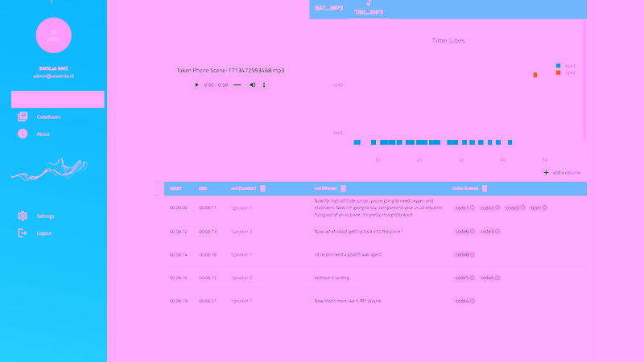Toggle spk2 series in chart legend
Screen dimensions: 644x362
coord(566,72)
